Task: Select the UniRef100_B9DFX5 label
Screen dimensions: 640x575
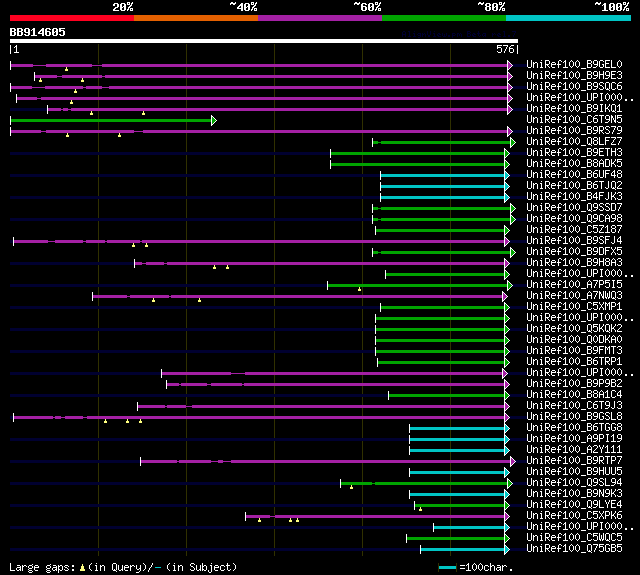Action: click(574, 252)
